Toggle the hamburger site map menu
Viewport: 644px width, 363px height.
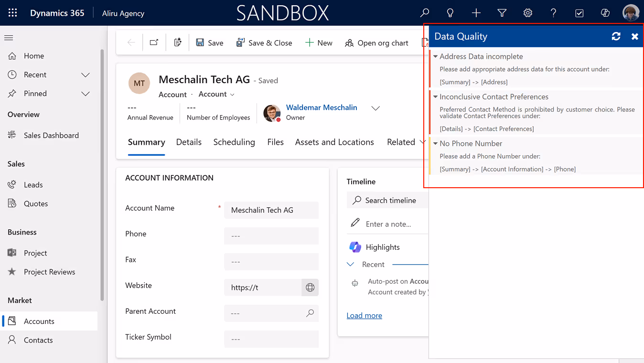(x=9, y=38)
